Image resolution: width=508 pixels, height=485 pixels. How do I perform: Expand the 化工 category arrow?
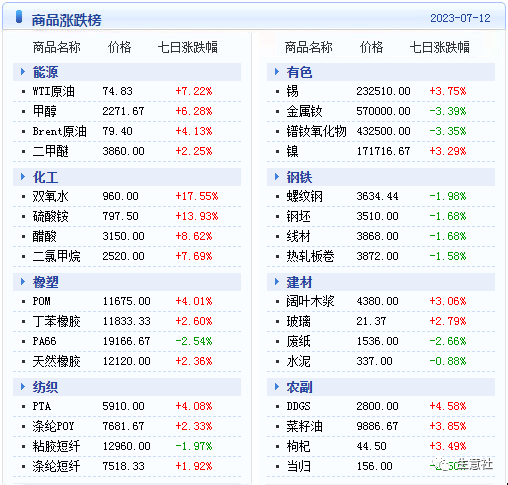tap(23, 177)
